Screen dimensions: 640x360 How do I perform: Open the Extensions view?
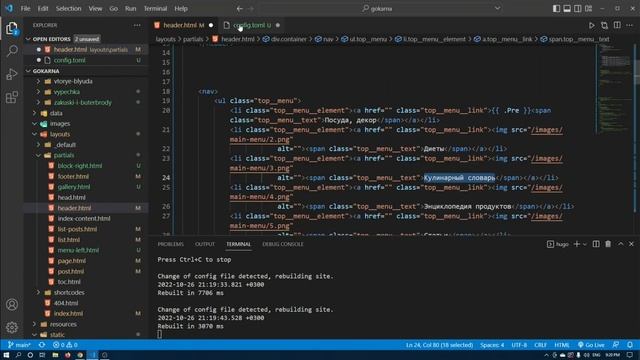12,97
